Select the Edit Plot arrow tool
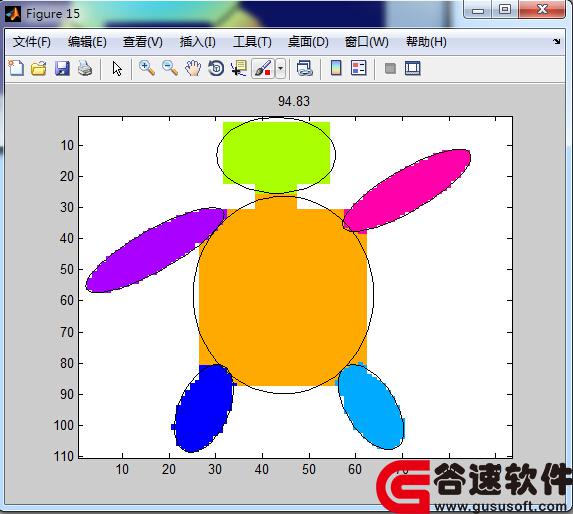The width and height of the screenshot is (573, 514). point(117,68)
